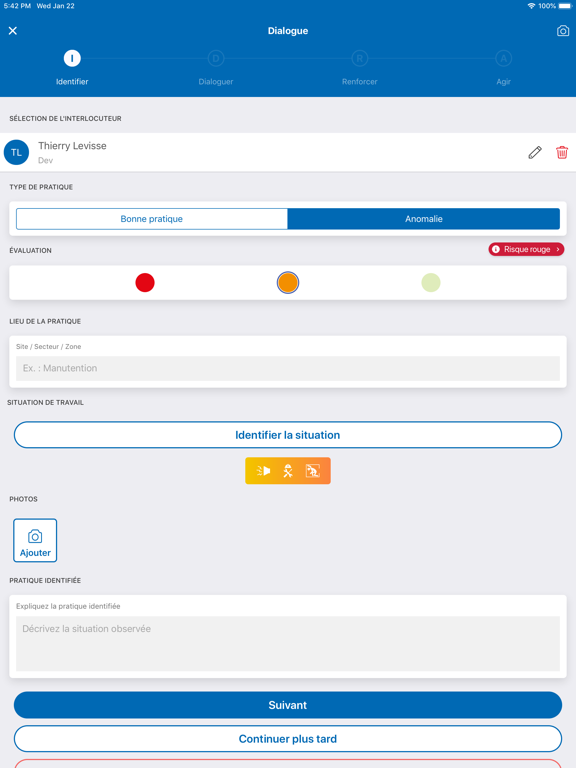Image resolution: width=576 pixels, height=768 pixels.
Task: Tap the battery indicator in status bar
Action: (x=565, y=6)
